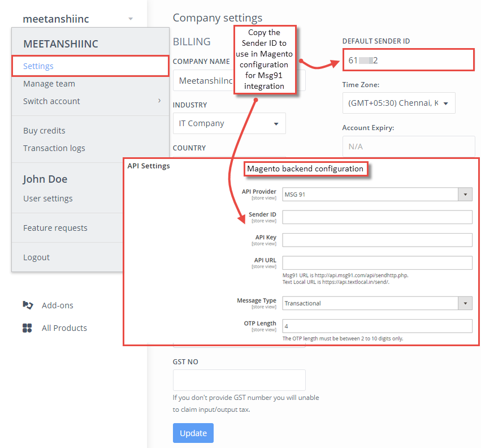481x448 pixels.
Task: Click the Msg91 URL hint text
Action: click(x=345, y=275)
